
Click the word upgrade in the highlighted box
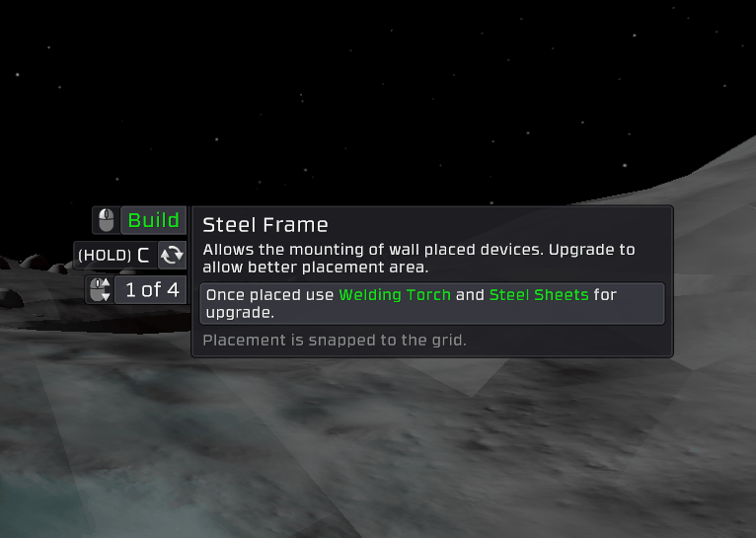(x=240, y=313)
